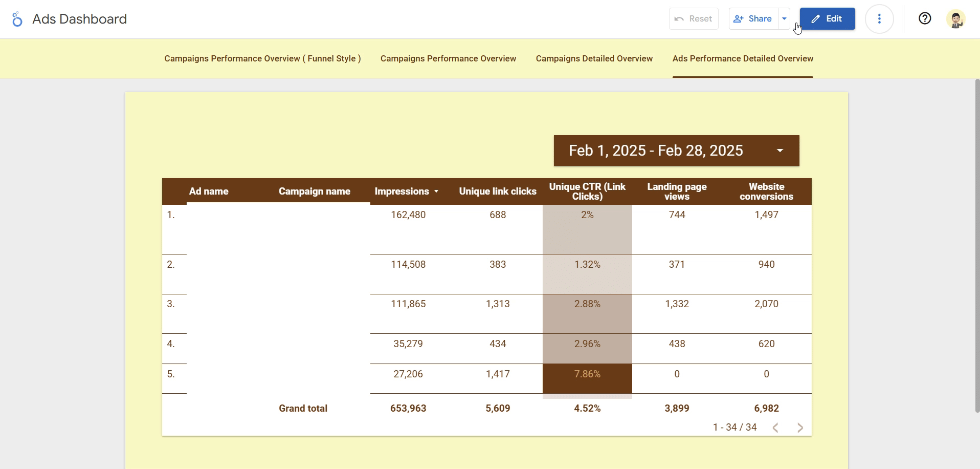Sort table by Campaign name column header

click(315, 191)
